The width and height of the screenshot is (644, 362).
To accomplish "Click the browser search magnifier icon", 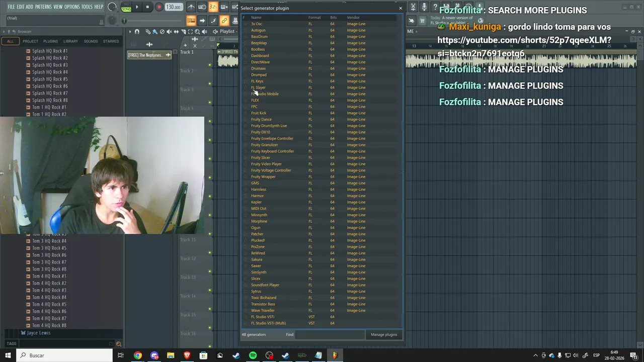I will (x=119, y=344).
